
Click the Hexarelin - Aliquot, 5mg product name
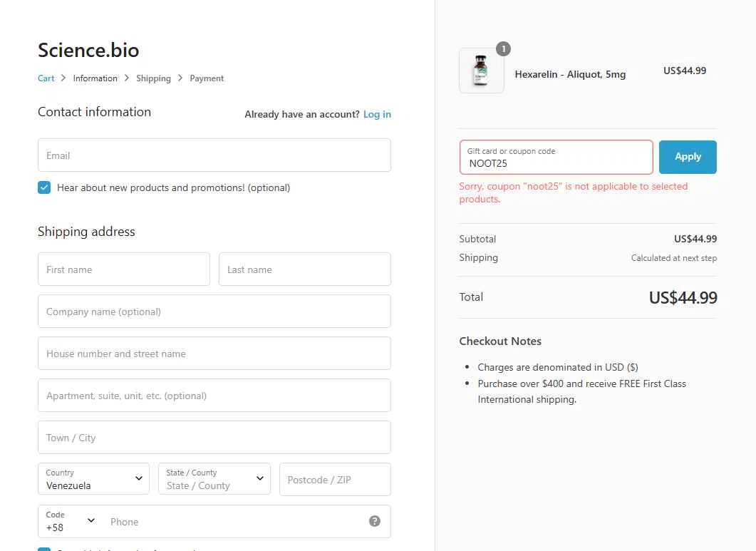(570, 74)
